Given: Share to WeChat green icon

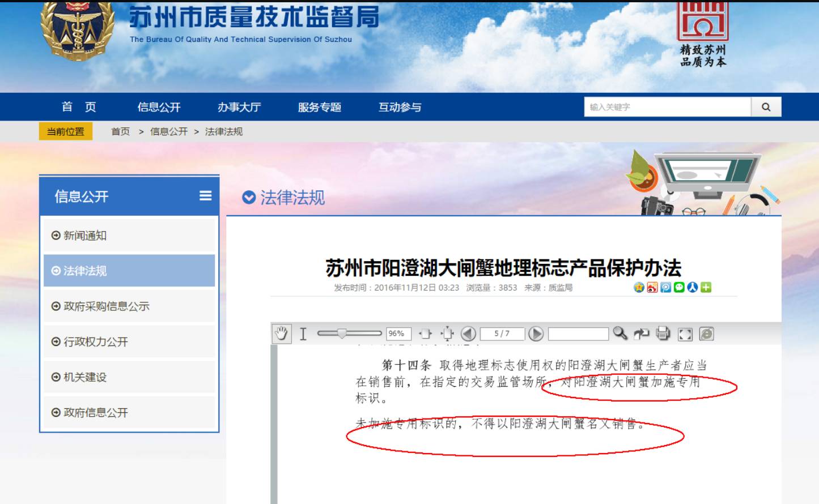Looking at the screenshot, I should [679, 287].
